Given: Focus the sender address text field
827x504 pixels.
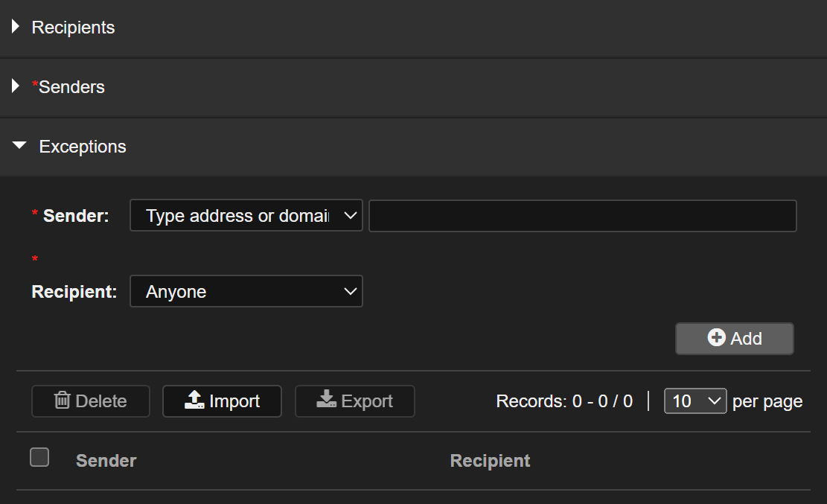Looking at the screenshot, I should pyautogui.click(x=582, y=216).
